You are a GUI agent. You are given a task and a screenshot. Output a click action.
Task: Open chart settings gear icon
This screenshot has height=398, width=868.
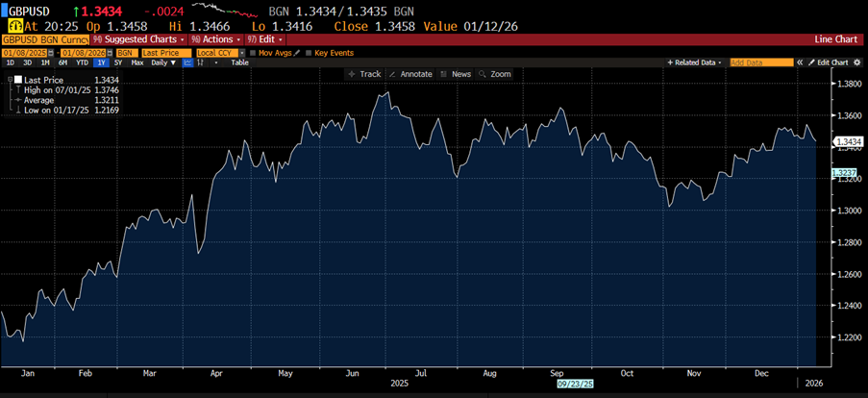857,62
